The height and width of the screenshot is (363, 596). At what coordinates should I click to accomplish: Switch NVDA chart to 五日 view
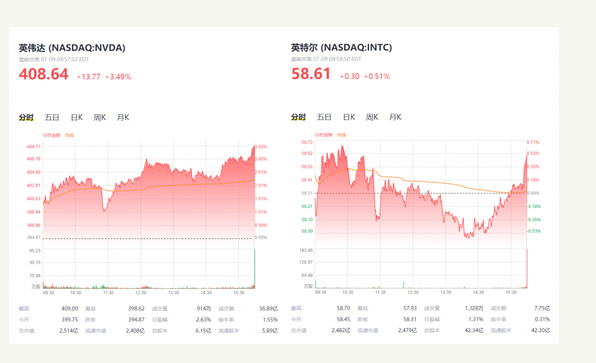click(x=52, y=117)
